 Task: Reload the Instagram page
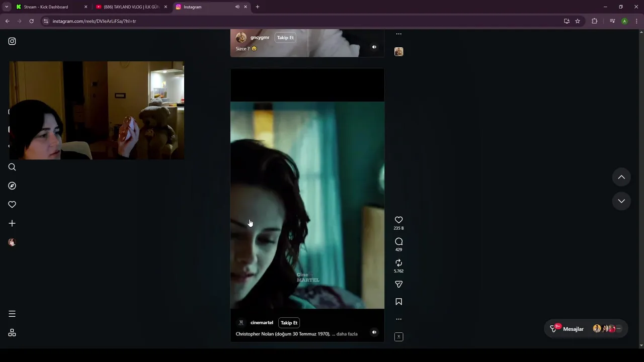(x=31, y=21)
